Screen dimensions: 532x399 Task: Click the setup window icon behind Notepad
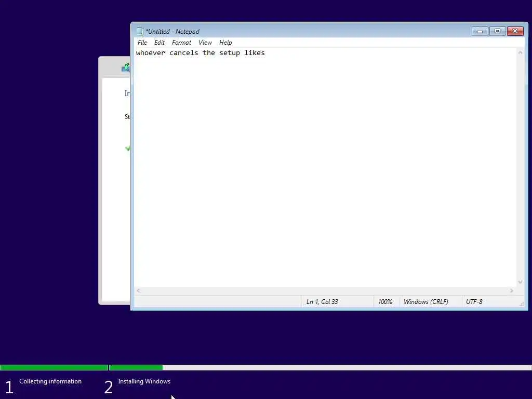[x=126, y=68]
